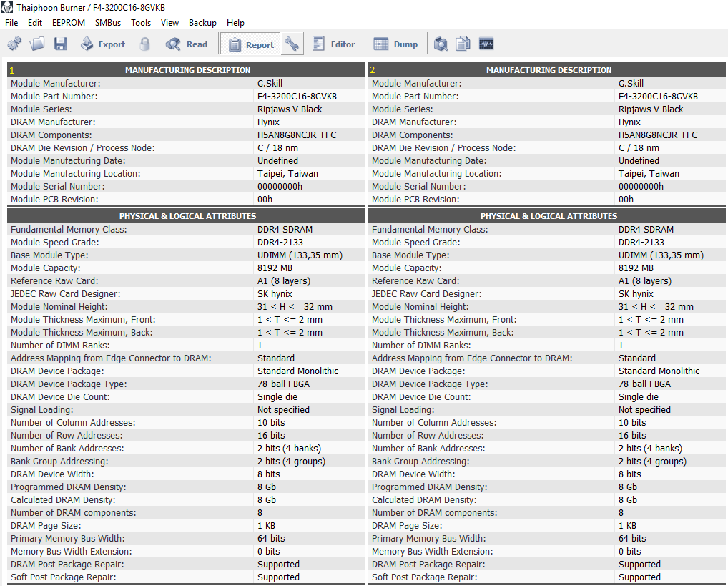This screenshot has width=728, height=586.
Task: Open the SMBus menu
Action: pos(108,23)
